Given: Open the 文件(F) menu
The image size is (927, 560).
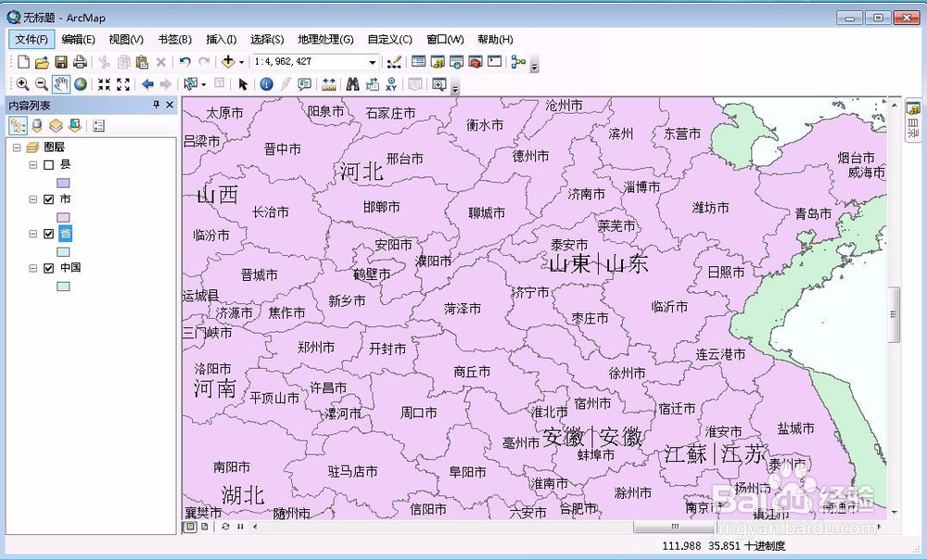Looking at the screenshot, I should click(x=32, y=39).
